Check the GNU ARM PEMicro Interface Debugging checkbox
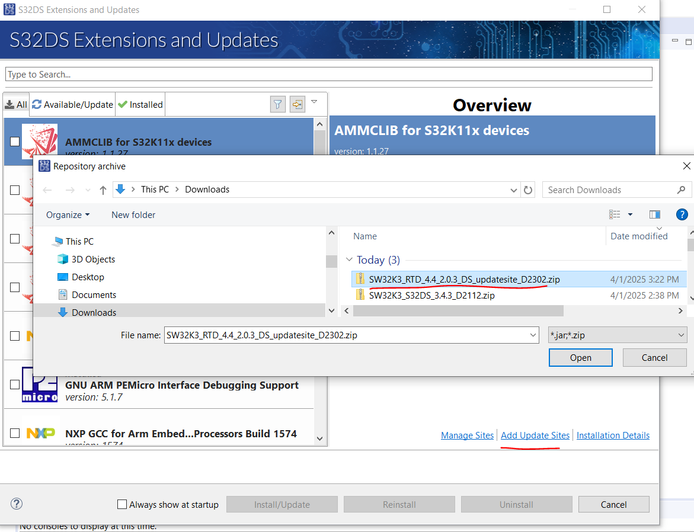The width and height of the screenshot is (694, 532). coord(15,384)
